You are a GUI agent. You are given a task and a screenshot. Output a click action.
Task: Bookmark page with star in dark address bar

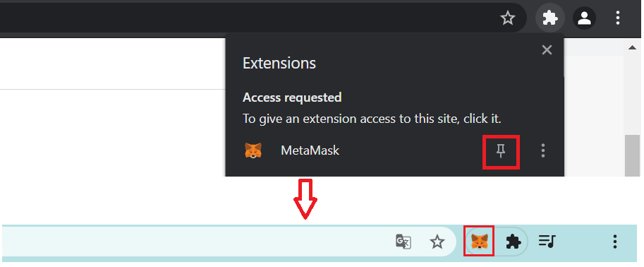pos(508,18)
